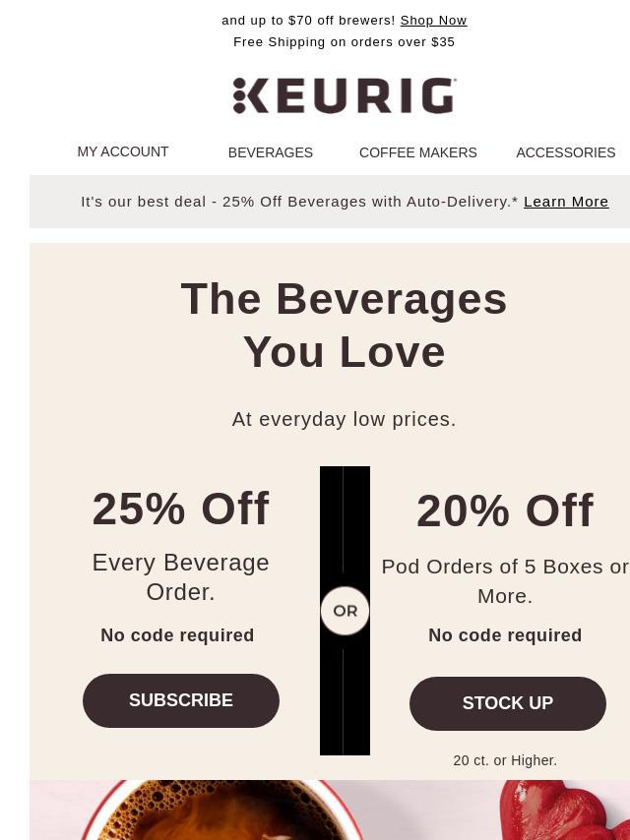
Task: Click the Free Shipping on orders text
Action: (344, 41)
